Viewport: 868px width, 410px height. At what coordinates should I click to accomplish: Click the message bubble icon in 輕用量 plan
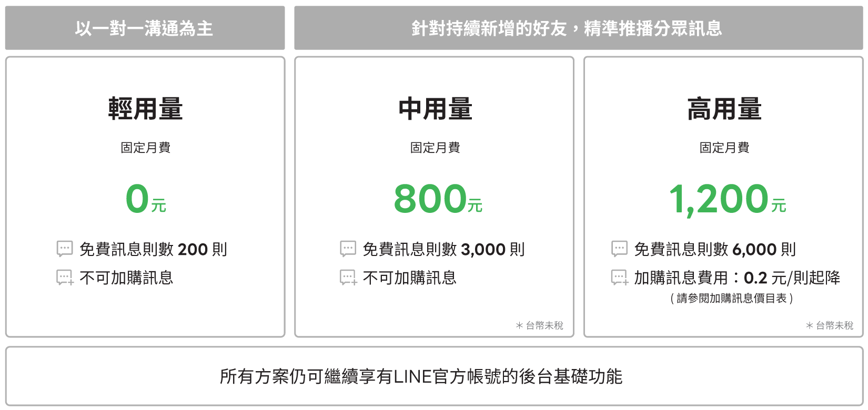tap(65, 249)
